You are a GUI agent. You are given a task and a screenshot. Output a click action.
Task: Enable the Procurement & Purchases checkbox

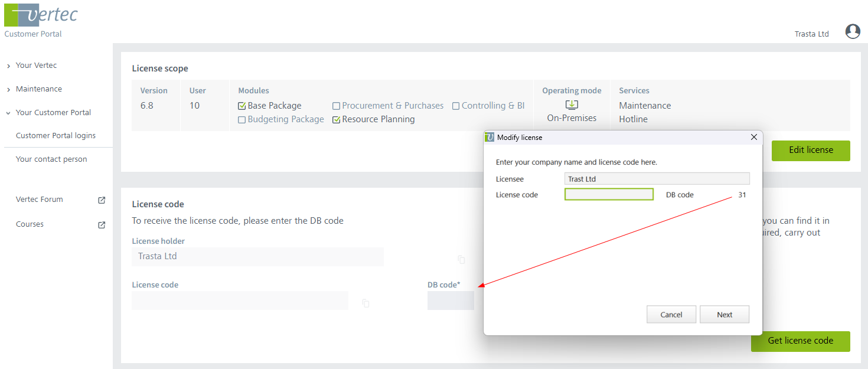coord(336,106)
